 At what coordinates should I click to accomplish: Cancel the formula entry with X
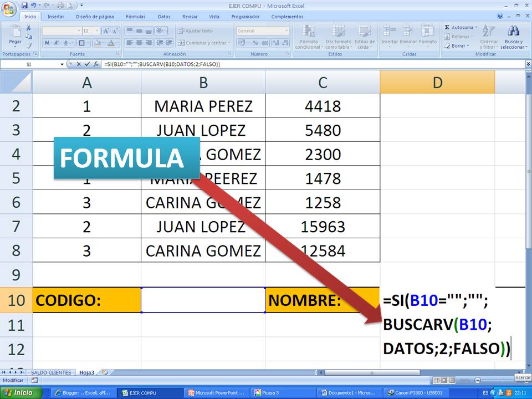pos(79,64)
